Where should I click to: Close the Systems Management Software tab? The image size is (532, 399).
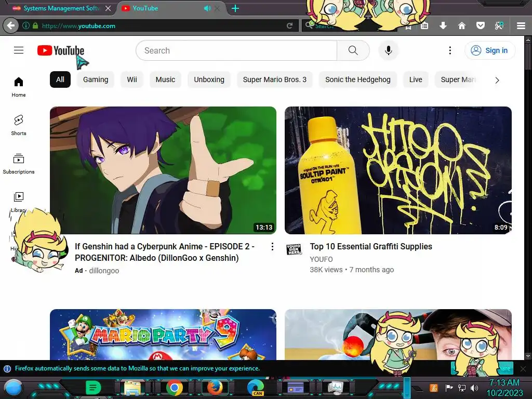click(108, 8)
